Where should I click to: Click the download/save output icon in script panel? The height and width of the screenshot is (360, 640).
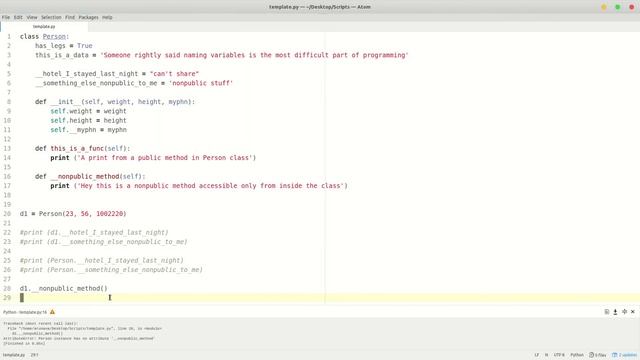[615, 312]
